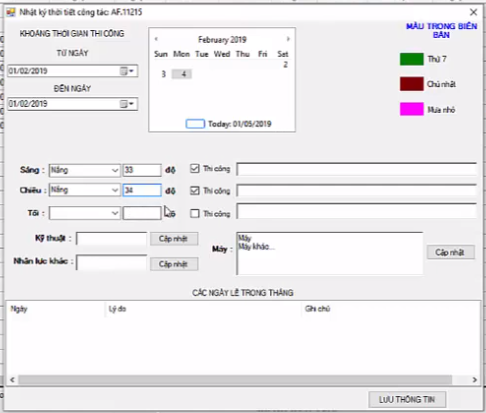Image resolution: width=486 pixels, height=413 pixels.
Task: Uncheck Thi công checkbox for Chiều
Action: pyautogui.click(x=195, y=190)
